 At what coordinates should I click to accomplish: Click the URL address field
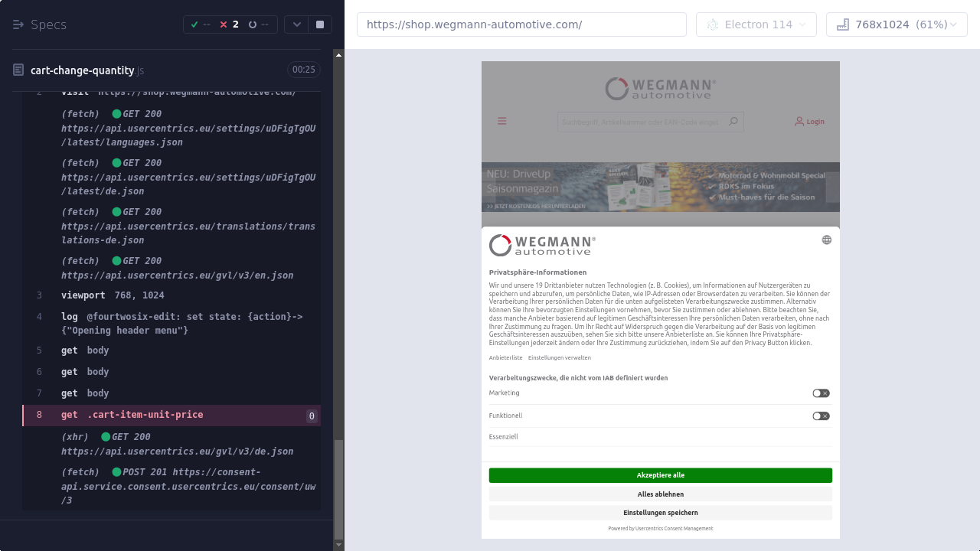[x=521, y=24]
